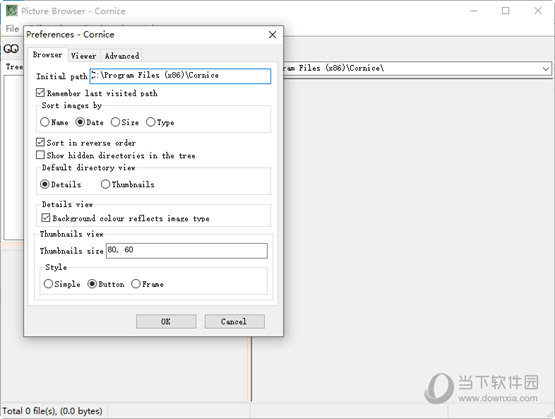Click the glasses toolbar icon in main window

coord(11,49)
